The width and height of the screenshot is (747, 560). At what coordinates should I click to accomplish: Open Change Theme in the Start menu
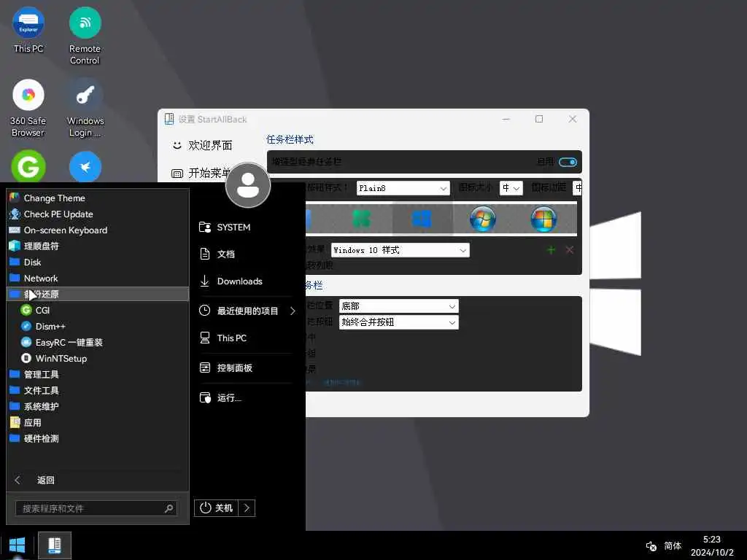tap(98, 198)
